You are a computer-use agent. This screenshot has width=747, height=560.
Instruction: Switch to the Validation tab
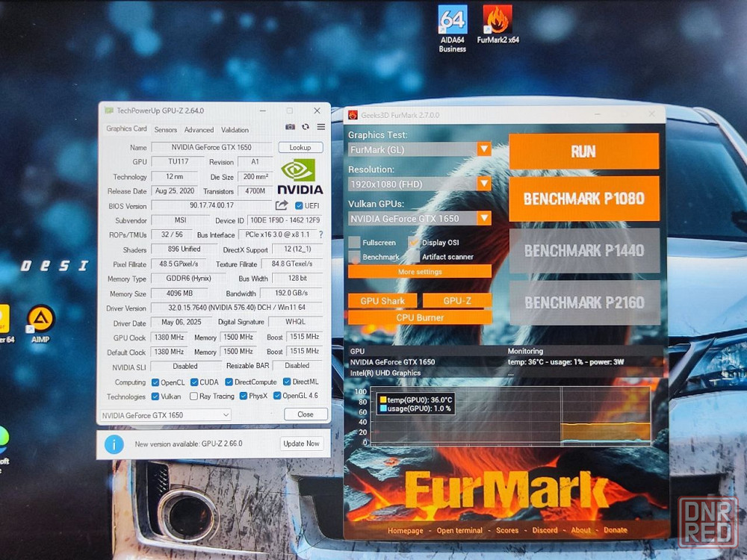click(235, 129)
